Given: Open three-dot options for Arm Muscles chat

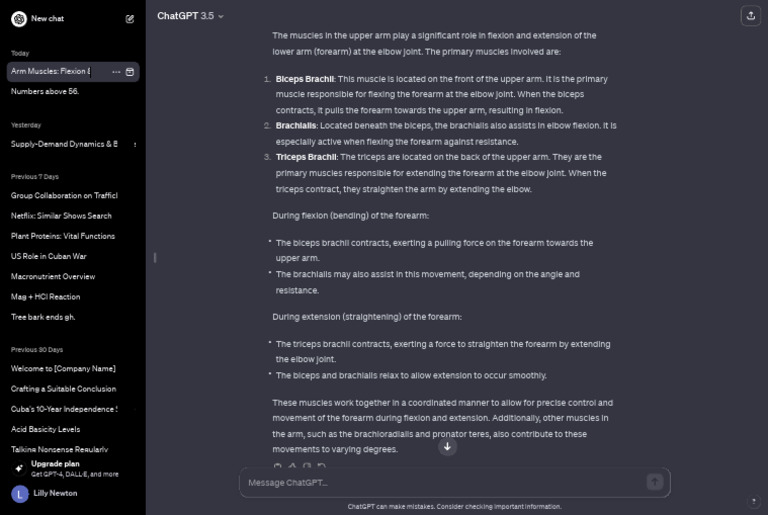Looking at the screenshot, I should (x=116, y=72).
